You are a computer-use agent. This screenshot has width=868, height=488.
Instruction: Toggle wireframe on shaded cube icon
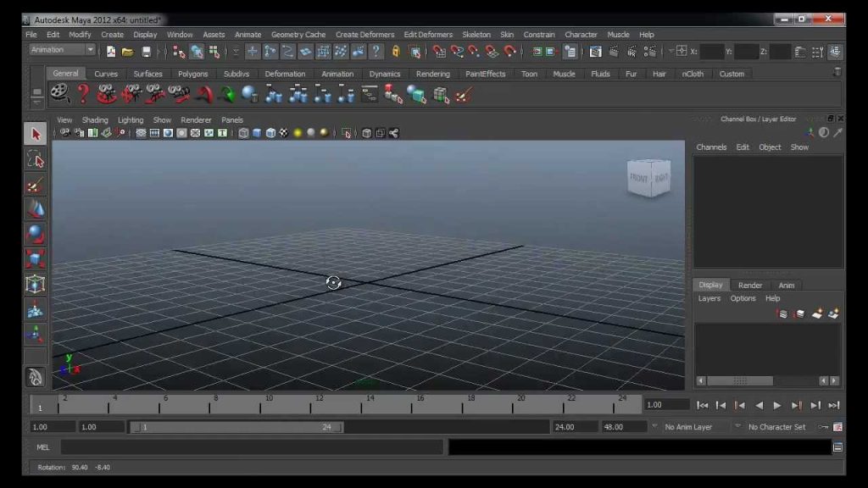[x=270, y=133]
